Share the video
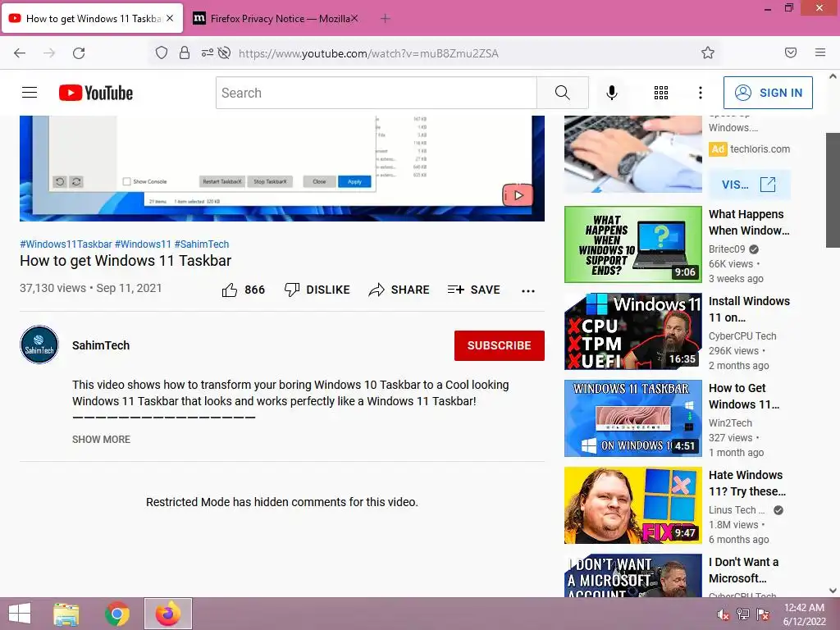This screenshot has height=630, width=840. 399,290
